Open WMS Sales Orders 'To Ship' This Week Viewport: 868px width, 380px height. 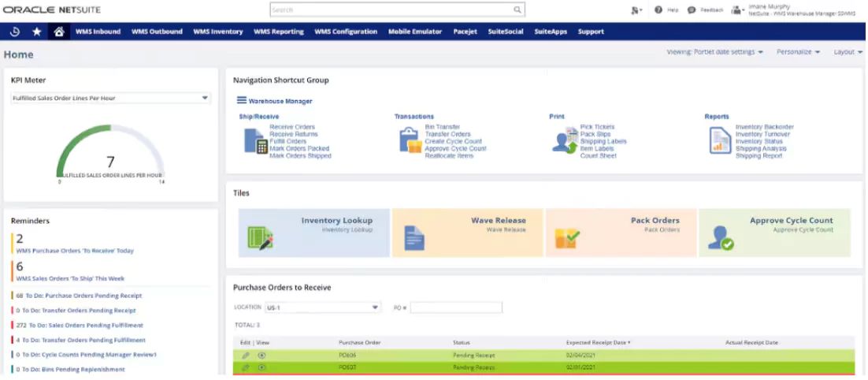point(70,278)
